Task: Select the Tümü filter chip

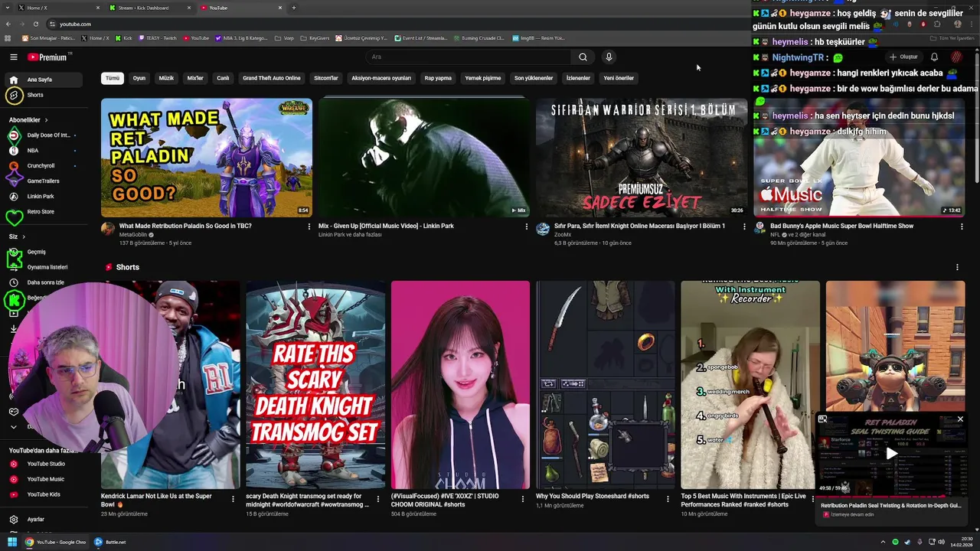Action: pos(113,78)
